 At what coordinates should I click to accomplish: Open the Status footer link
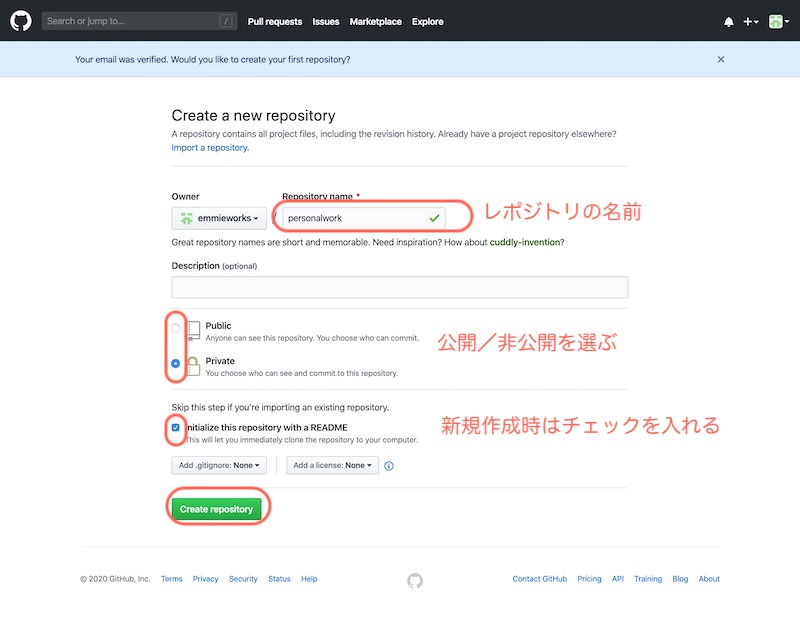279,579
